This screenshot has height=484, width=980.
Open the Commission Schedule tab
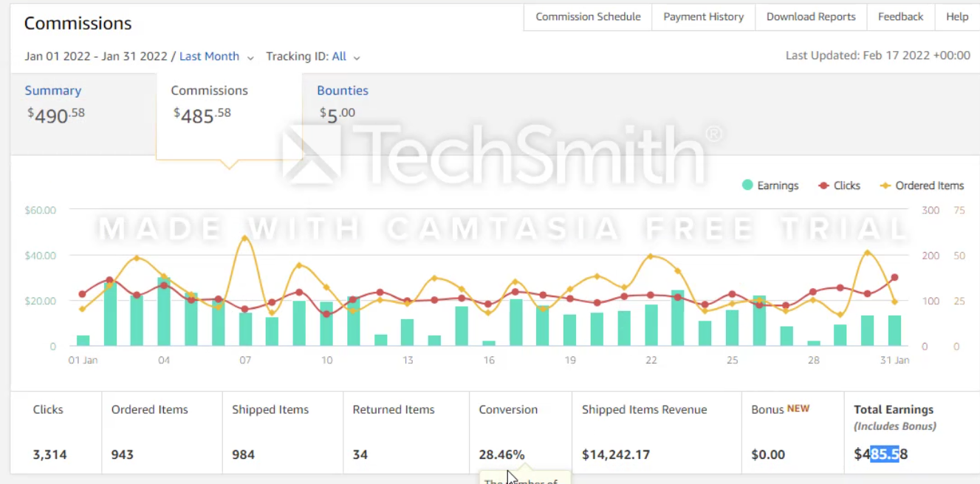(x=588, y=17)
